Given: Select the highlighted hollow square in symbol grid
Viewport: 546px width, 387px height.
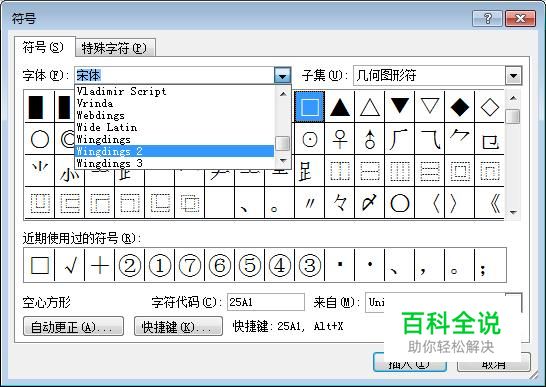Looking at the screenshot, I should point(310,107).
